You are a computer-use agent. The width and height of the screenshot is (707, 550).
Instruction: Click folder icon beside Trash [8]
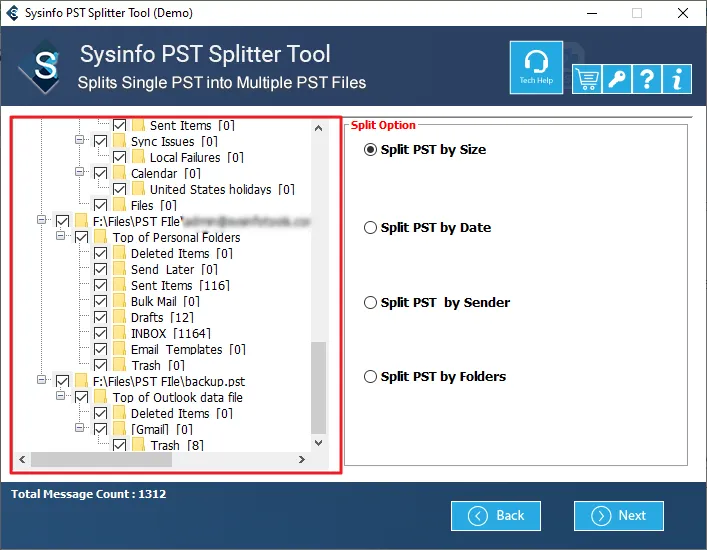point(138,445)
